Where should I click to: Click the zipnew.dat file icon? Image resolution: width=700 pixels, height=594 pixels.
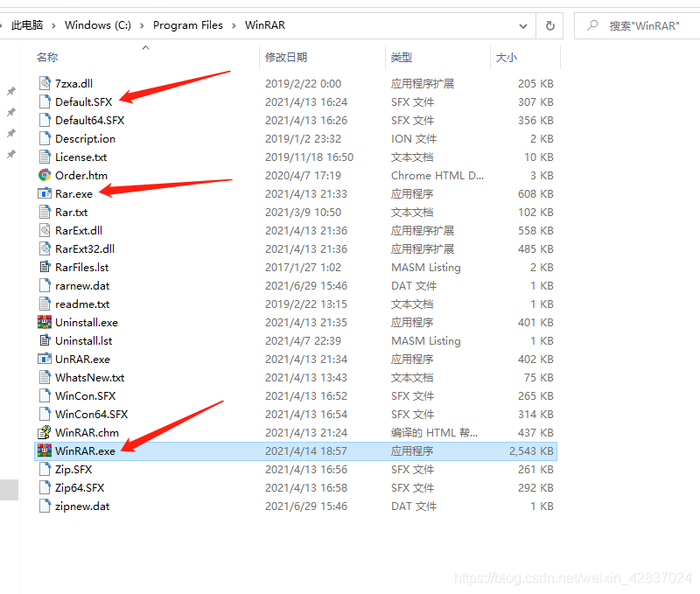[45, 507]
